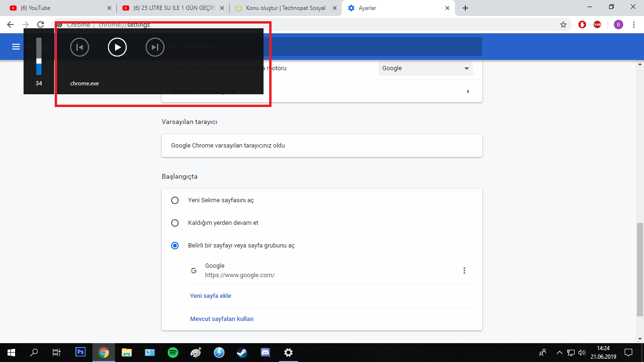
Task: Select Belirli bir sayfayı veya sayfa grubunu aç
Action: [x=175, y=246]
